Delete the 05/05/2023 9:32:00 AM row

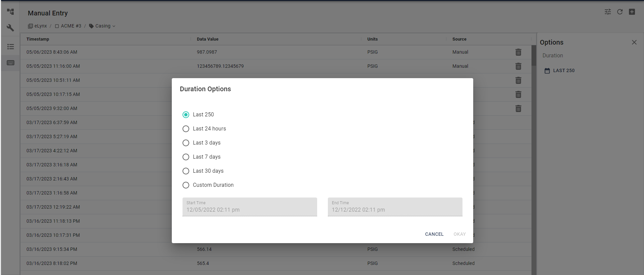[518, 109]
